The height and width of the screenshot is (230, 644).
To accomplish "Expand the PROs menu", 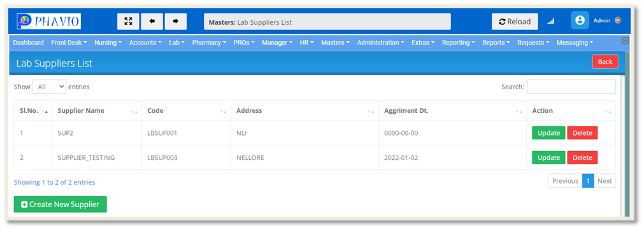I will [x=245, y=43].
